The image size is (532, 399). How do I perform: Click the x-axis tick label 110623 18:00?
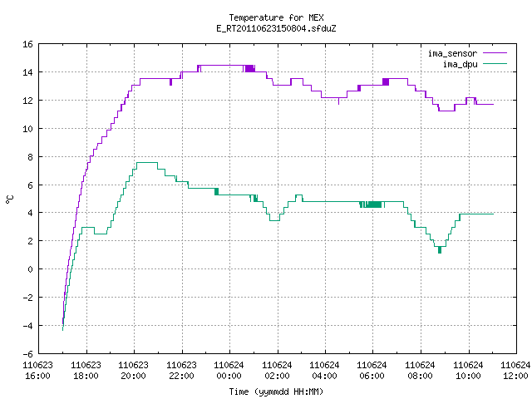point(86,371)
